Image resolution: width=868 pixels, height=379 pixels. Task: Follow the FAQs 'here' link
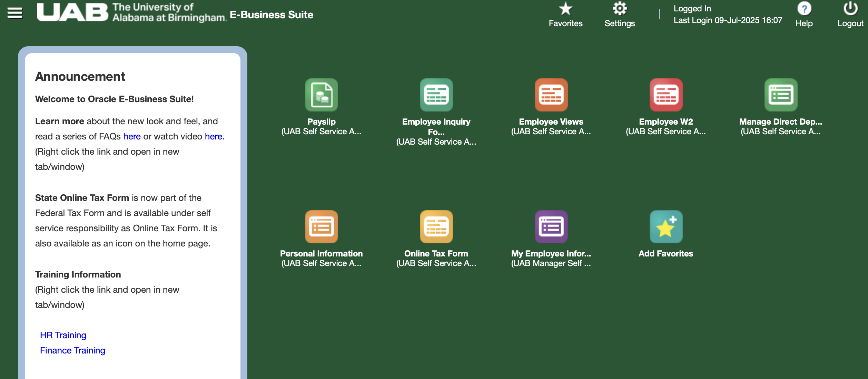[x=132, y=136]
